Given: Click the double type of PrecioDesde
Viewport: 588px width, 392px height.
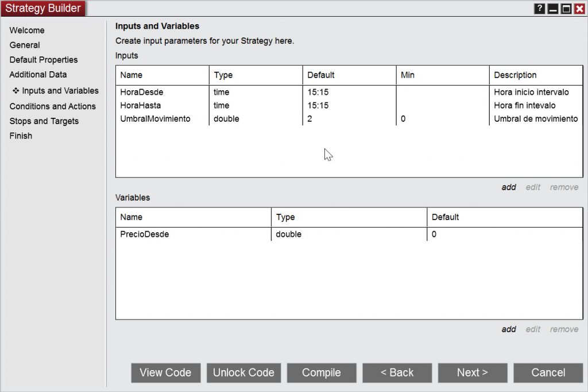Looking at the screenshot, I should click(289, 234).
